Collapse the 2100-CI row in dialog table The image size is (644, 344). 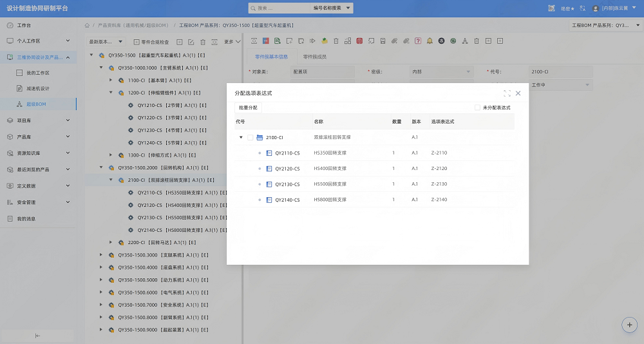[241, 138]
